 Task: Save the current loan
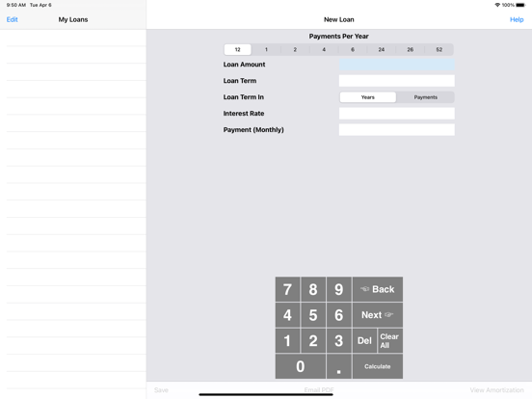(161, 390)
